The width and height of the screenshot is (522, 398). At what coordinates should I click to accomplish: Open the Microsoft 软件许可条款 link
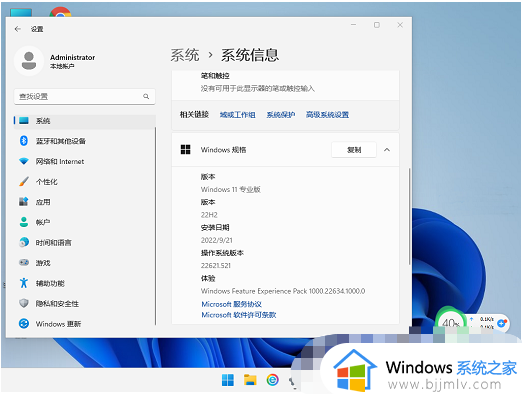coord(239,315)
